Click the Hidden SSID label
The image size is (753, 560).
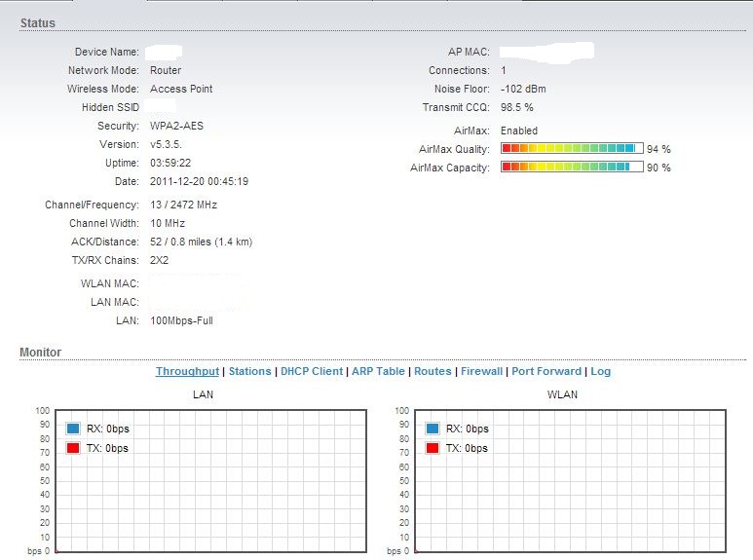110,107
